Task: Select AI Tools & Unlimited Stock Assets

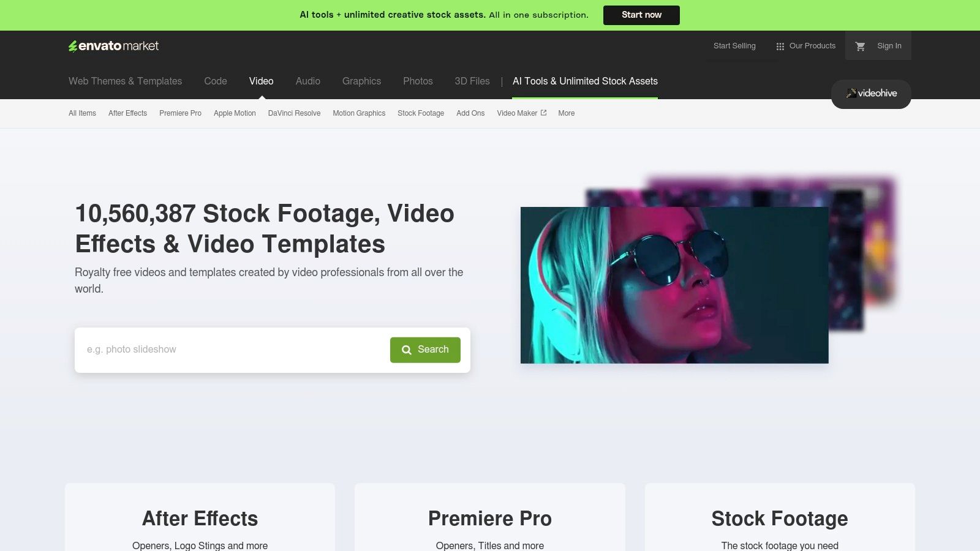Action: (585, 81)
